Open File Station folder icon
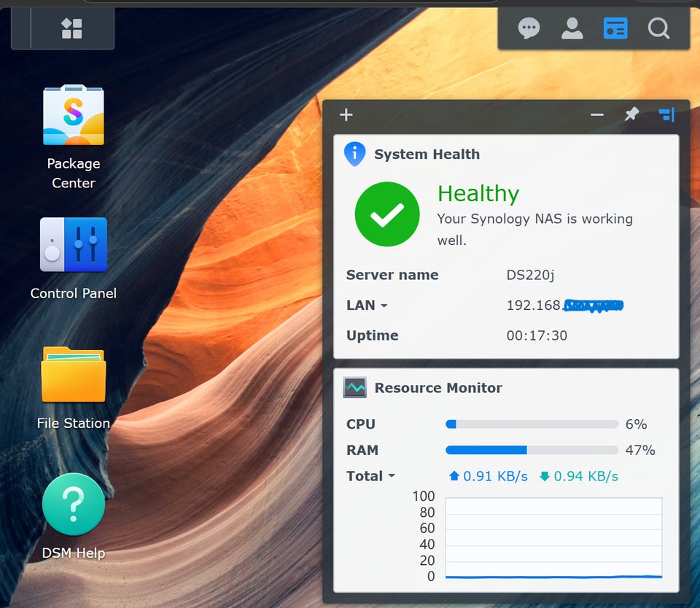The height and width of the screenshot is (608, 700). point(73,374)
